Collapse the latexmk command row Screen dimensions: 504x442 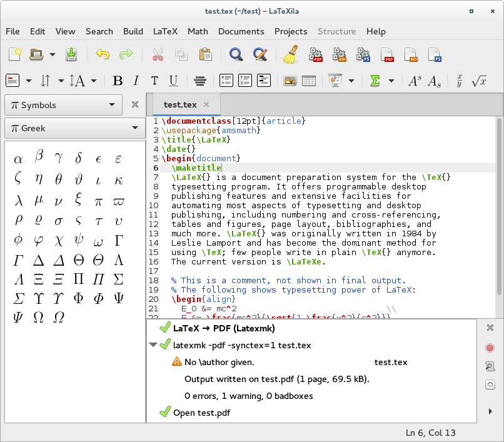click(153, 345)
